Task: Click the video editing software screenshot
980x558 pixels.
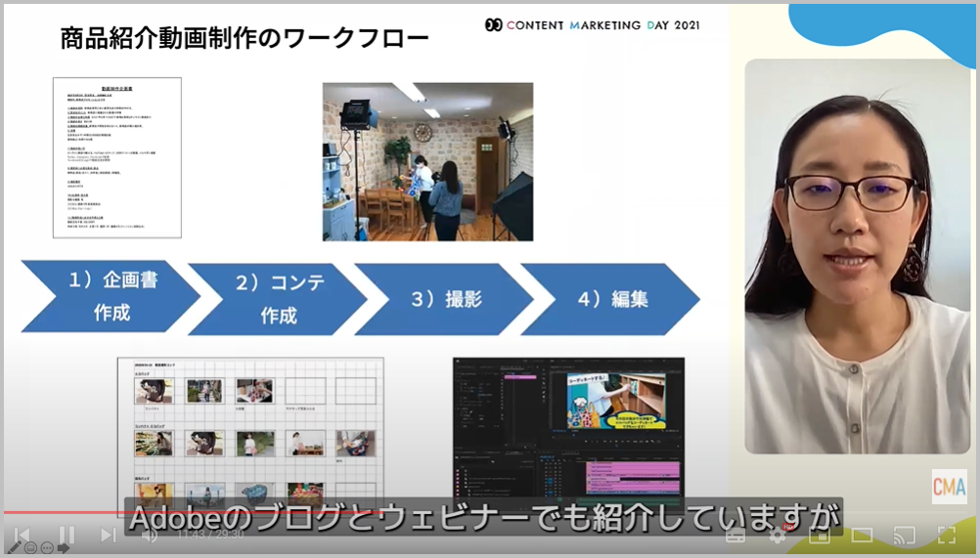Action: click(568, 430)
